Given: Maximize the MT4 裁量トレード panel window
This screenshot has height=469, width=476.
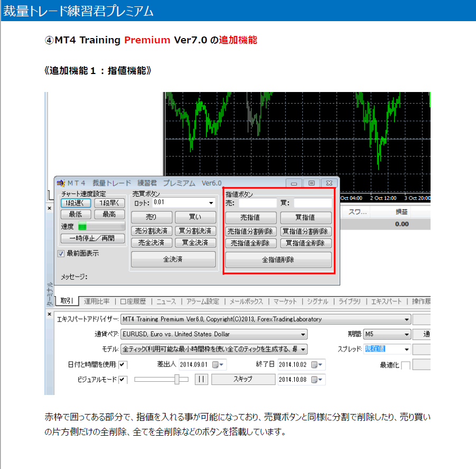Looking at the screenshot, I should [312, 183].
